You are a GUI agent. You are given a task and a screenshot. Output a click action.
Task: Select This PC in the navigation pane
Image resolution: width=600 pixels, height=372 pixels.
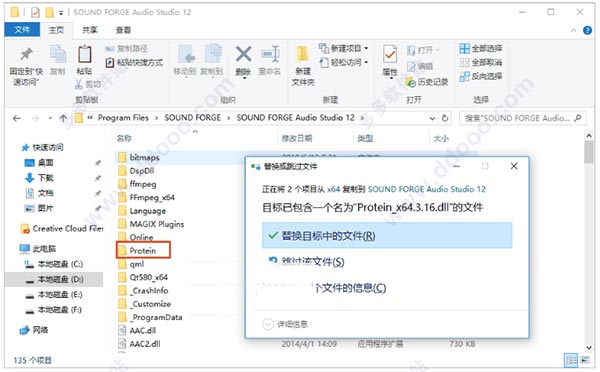(x=38, y=249)
